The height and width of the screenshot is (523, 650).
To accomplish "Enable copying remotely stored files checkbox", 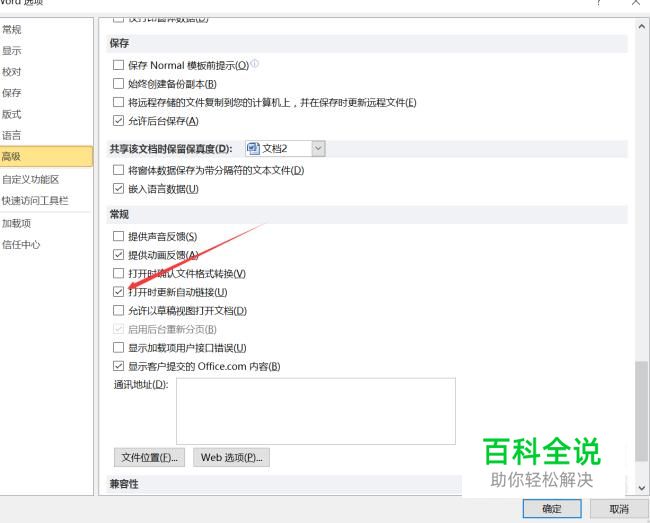I will pos(118,102).
